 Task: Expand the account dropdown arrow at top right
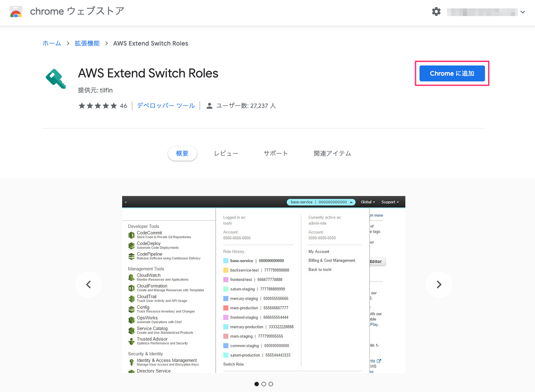click(523, 12)
